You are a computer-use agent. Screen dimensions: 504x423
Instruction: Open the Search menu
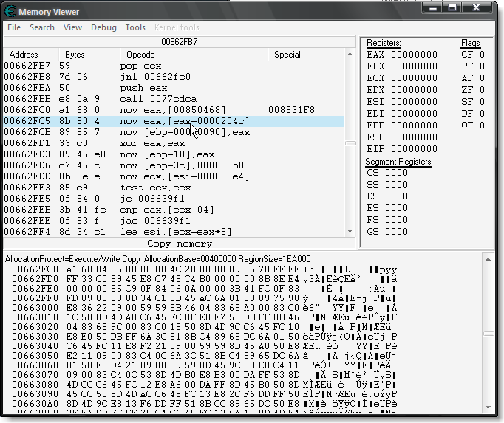click(x=42, y=27)
